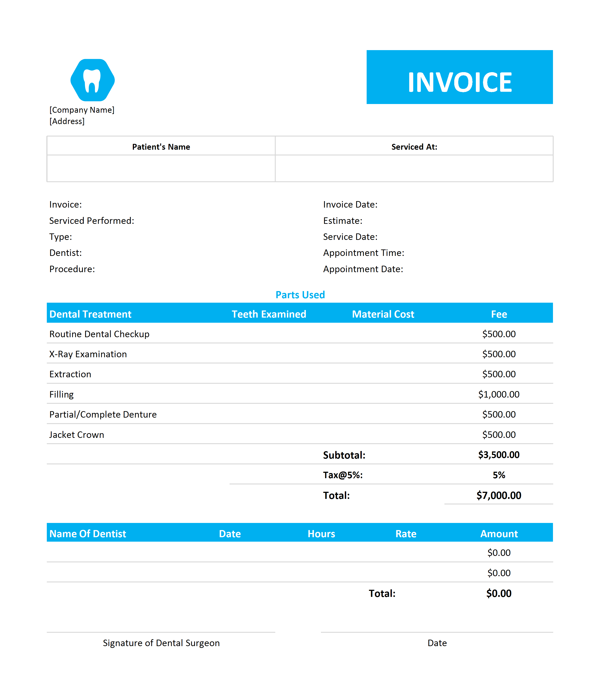Select the Extraction treatment row
600x700 pixels.
[x=300, y=374]
